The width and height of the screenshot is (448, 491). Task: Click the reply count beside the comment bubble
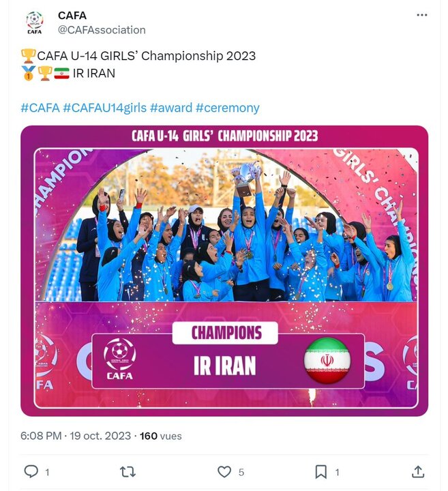pos(47,472)
